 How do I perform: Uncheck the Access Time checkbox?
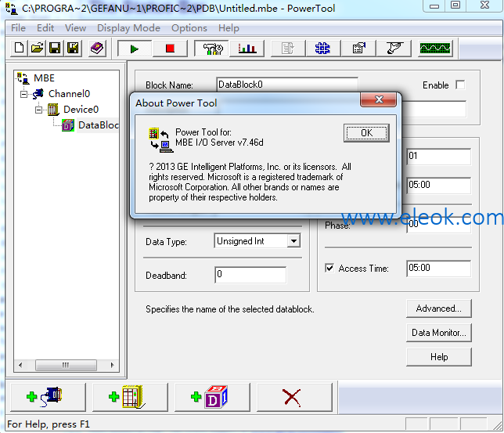point(329,269)
